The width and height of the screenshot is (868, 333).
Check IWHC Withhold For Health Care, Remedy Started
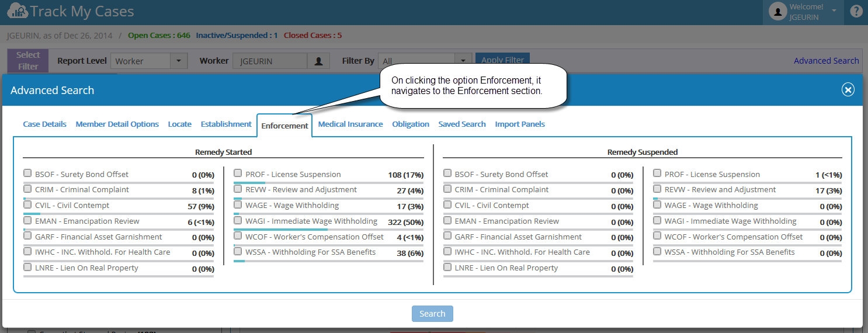pyautogui.click(x=27, y=251)
